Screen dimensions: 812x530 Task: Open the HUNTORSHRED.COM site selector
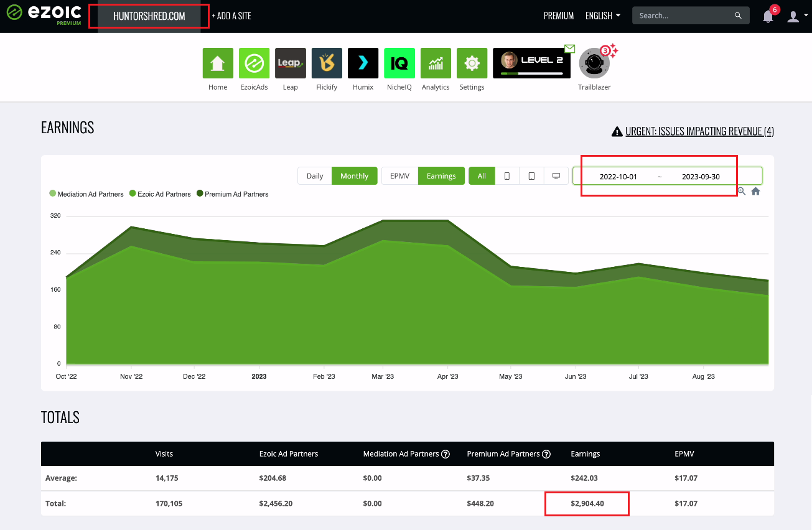149,16
